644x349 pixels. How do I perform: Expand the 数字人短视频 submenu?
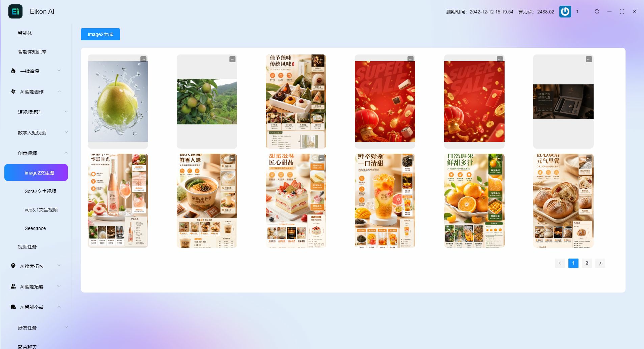pyautogui.click(x=66, y=132)
